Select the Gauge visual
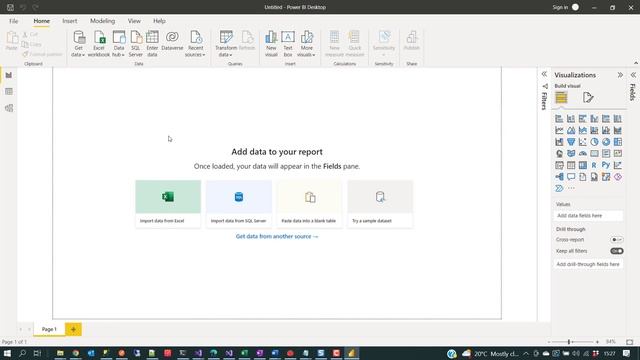The image size is (640, 360). pyautogui.click(x=582, y=153)
